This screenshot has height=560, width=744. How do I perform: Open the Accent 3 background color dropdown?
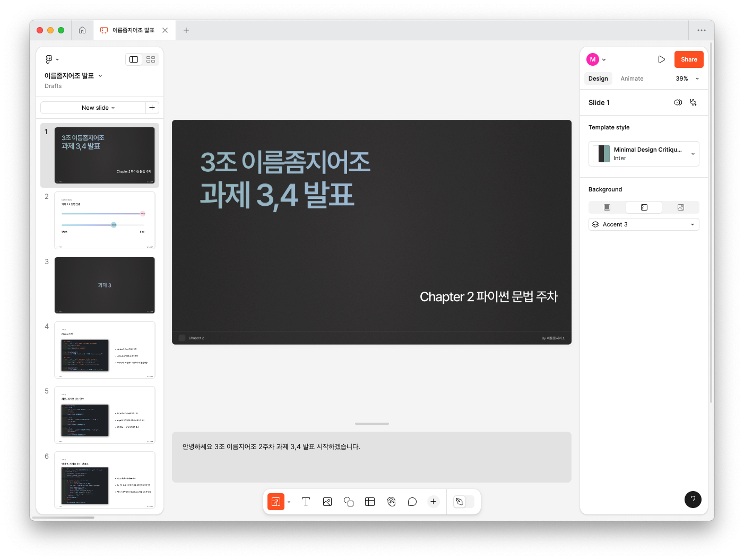(x=644, y=224)
